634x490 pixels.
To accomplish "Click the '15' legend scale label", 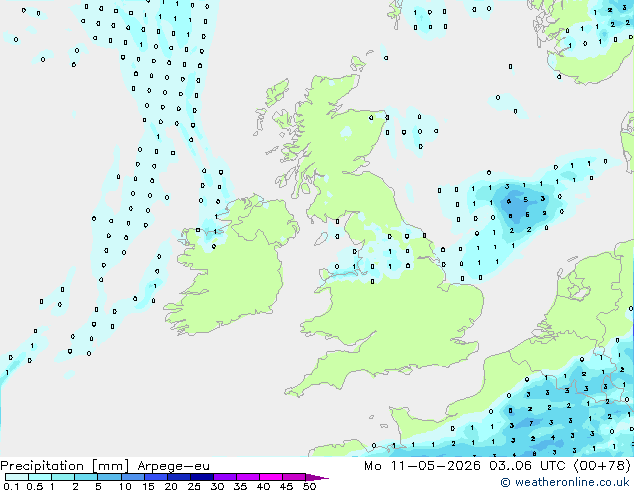I will 148,486.
